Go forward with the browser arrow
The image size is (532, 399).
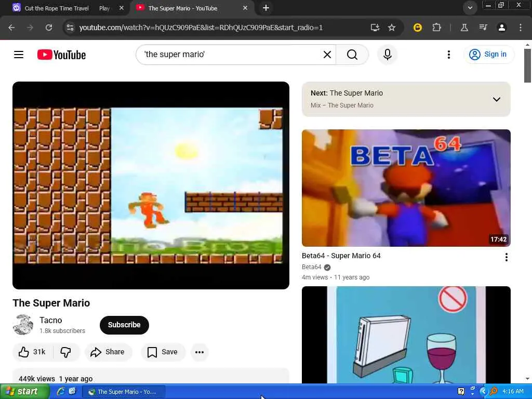pyautogui.click(x=30, y=28)
